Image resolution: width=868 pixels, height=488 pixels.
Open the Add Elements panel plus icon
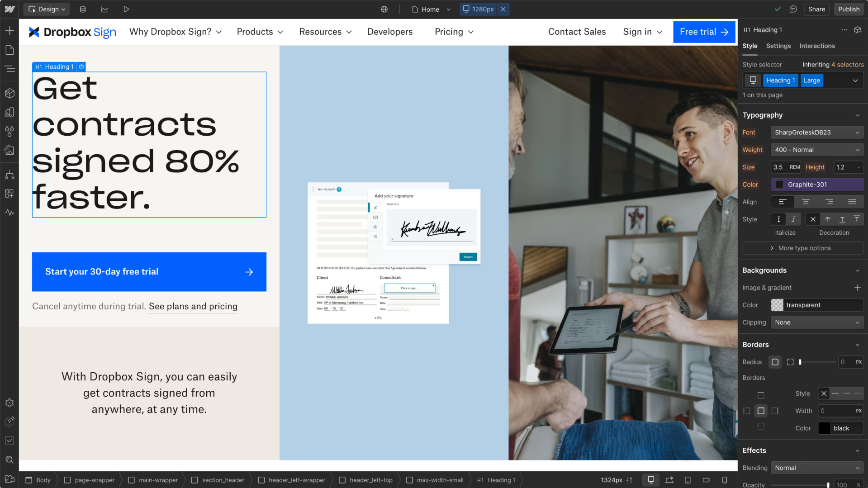[9, 31]
